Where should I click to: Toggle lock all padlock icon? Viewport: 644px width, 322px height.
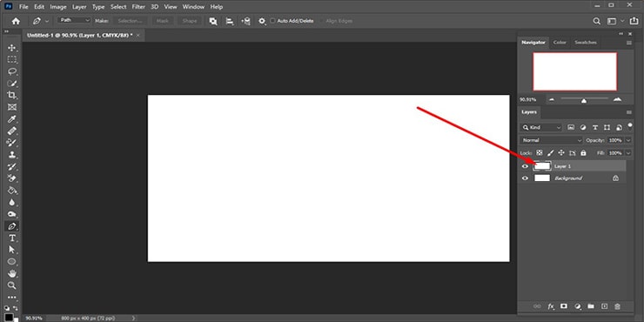coord(583,153)
